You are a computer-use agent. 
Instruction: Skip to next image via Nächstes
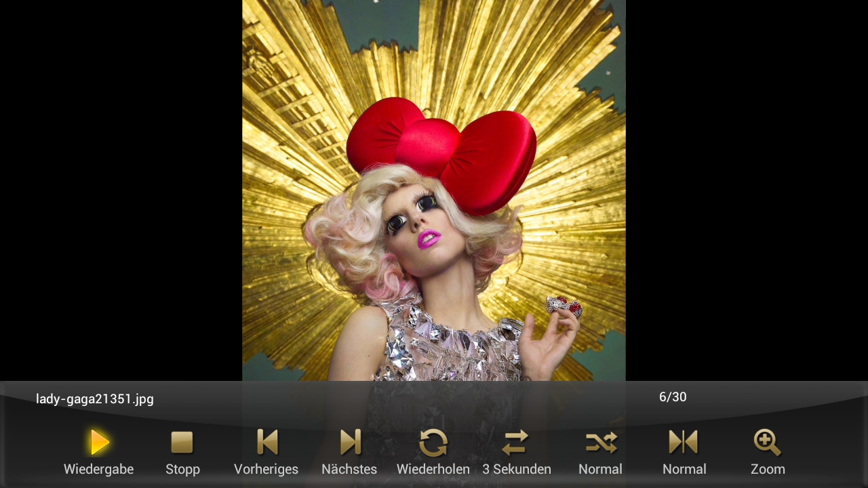(350, 443)
